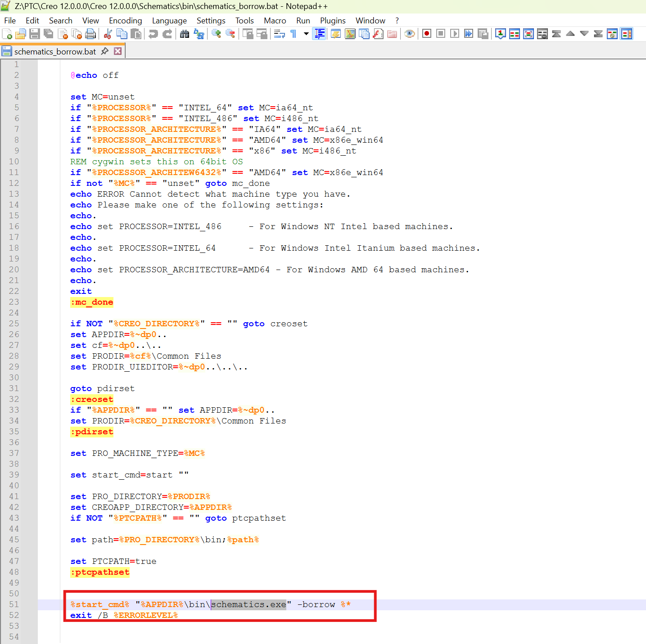Open the Plugins menu

click(x=333, y=21)
